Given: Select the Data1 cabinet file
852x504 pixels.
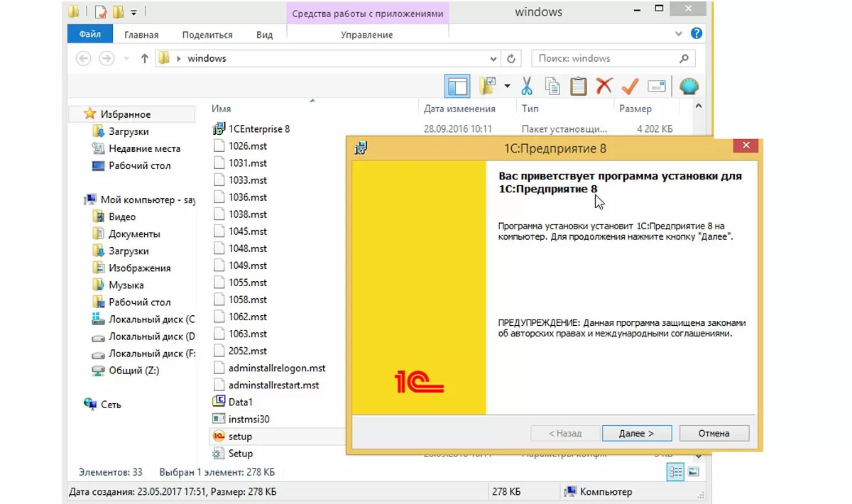Looking at the screenshot, I should pos(233,402).
